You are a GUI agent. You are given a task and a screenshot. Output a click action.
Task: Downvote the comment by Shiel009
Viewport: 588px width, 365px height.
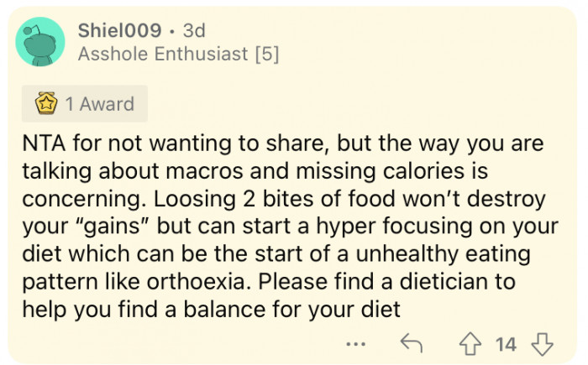[x=542, y=344]
